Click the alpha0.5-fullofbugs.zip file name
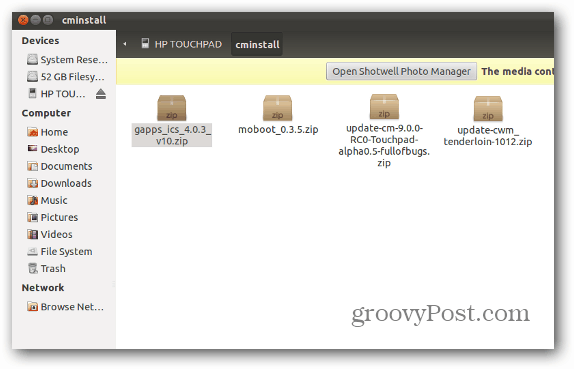Viewport: 574px width, 369px height. click(384, 145)
